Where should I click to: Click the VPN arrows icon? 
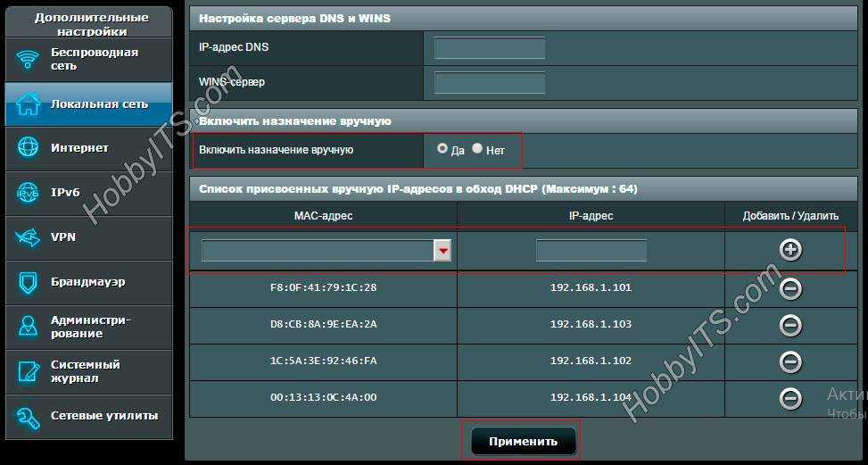coord(29,237)
